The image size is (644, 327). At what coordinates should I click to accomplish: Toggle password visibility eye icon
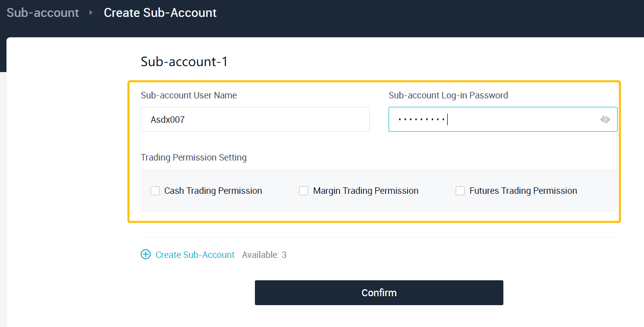point(605,119)
